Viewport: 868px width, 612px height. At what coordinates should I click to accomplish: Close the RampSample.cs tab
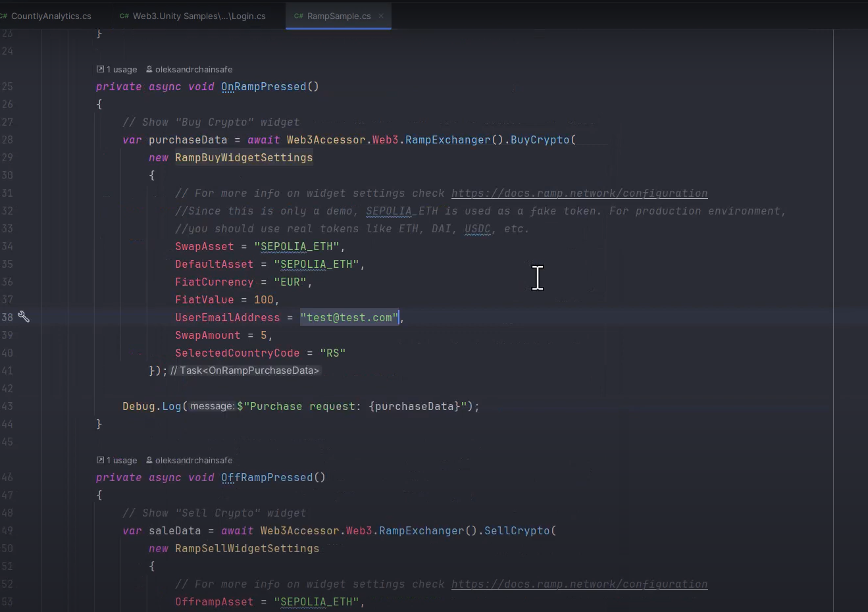pyautogui.click(x=381, y=16)
